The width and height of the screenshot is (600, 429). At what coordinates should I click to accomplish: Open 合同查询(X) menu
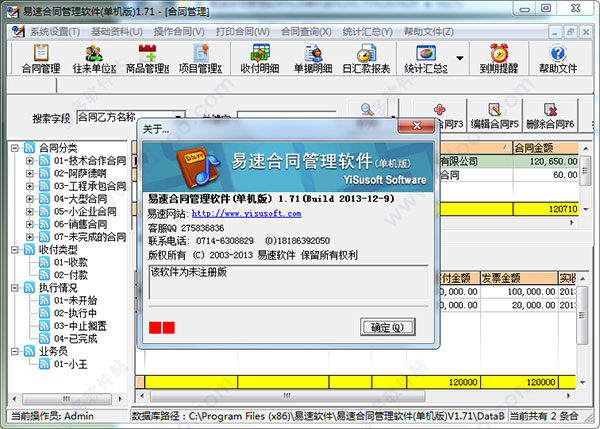point(306,31)
